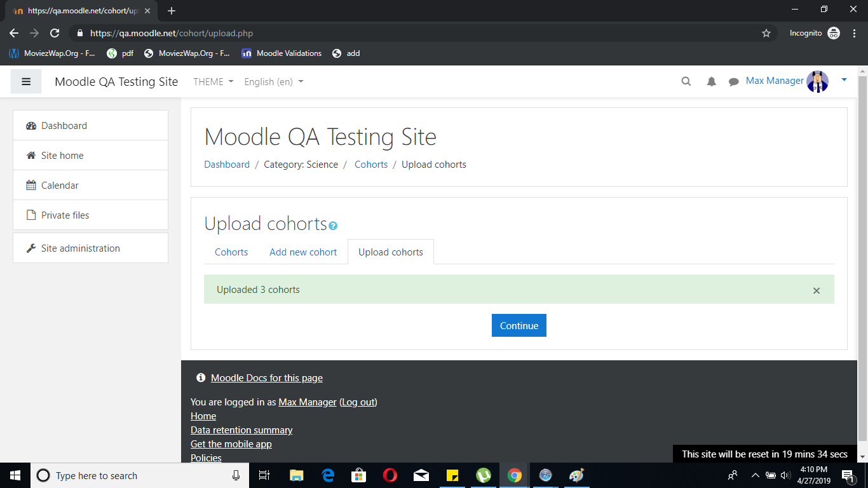Show hidden system tray icons
Viewport: 868px width, 488px height.
point(756,475)
